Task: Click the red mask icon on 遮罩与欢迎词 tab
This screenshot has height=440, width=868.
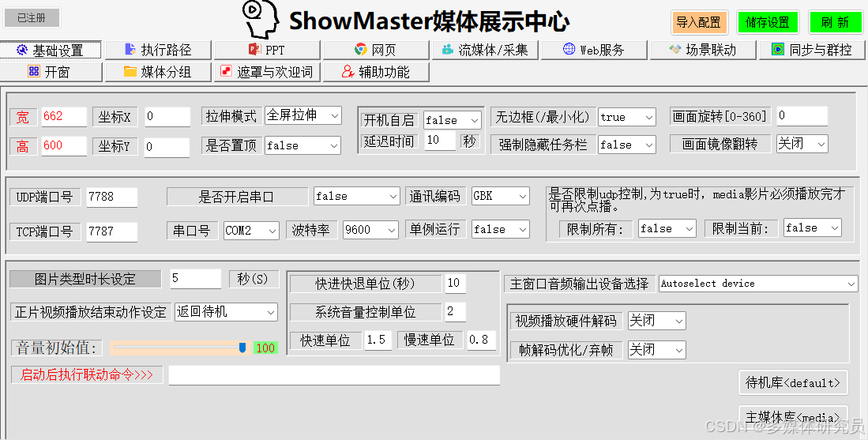Action: [227, 71]
